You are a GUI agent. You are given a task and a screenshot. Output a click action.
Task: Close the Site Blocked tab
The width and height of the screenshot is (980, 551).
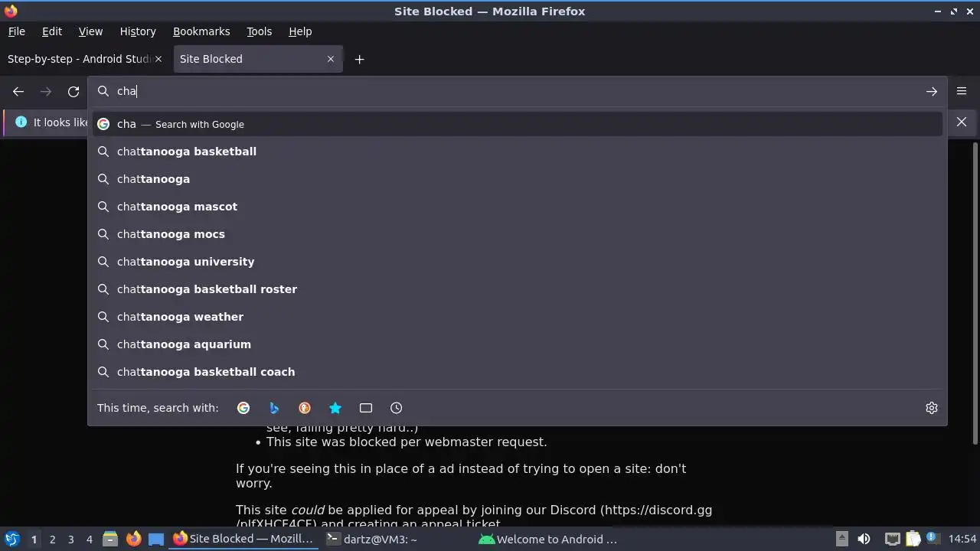click(331, 59)
